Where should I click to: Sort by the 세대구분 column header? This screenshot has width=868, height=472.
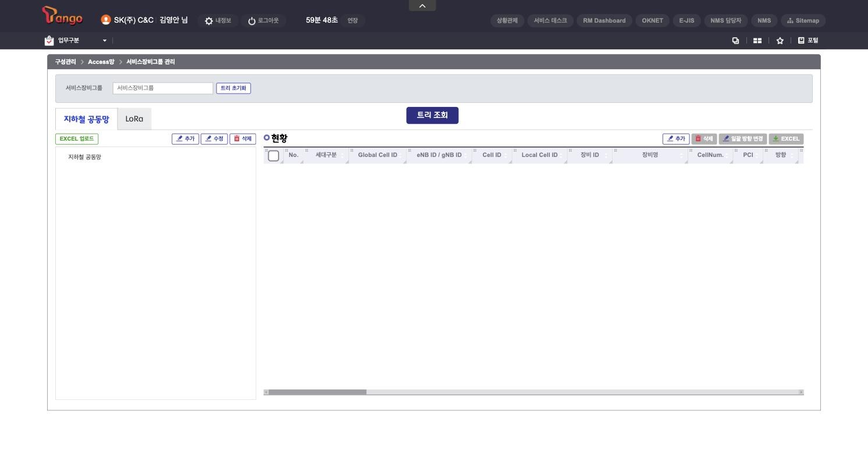tap(326, 155)
